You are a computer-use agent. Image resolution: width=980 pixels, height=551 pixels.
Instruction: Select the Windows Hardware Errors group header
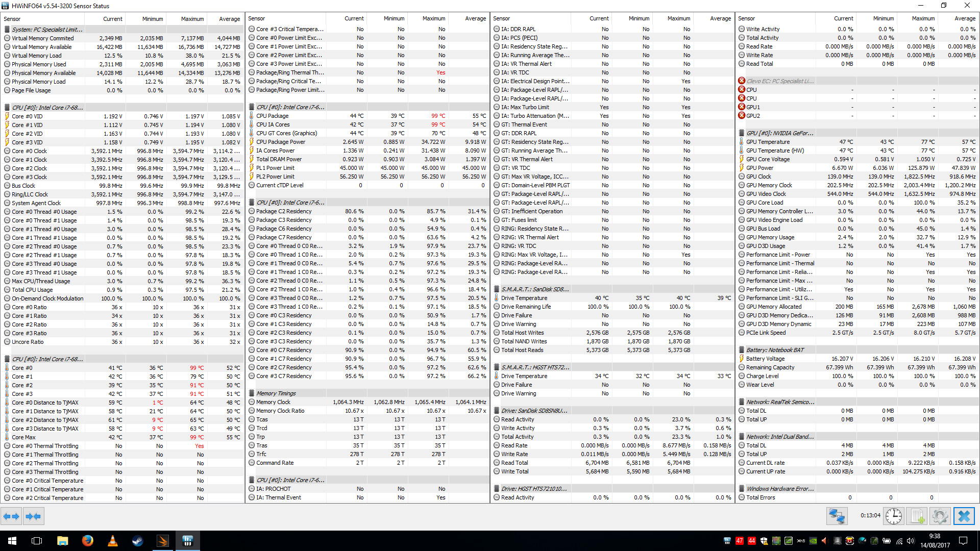point(857,489)
